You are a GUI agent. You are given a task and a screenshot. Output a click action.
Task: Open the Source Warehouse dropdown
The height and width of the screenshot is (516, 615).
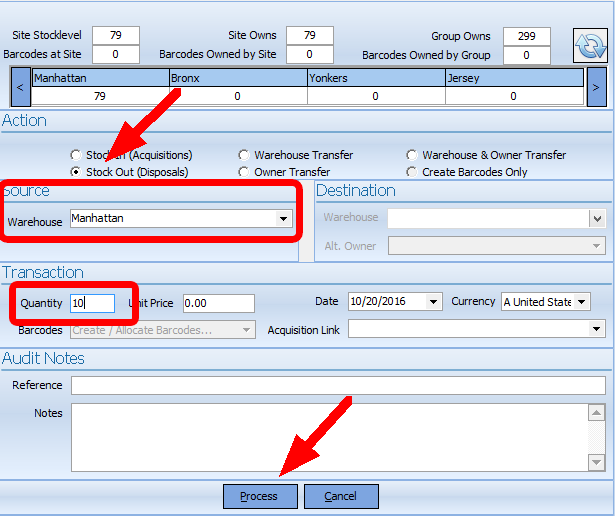point(283,218)
